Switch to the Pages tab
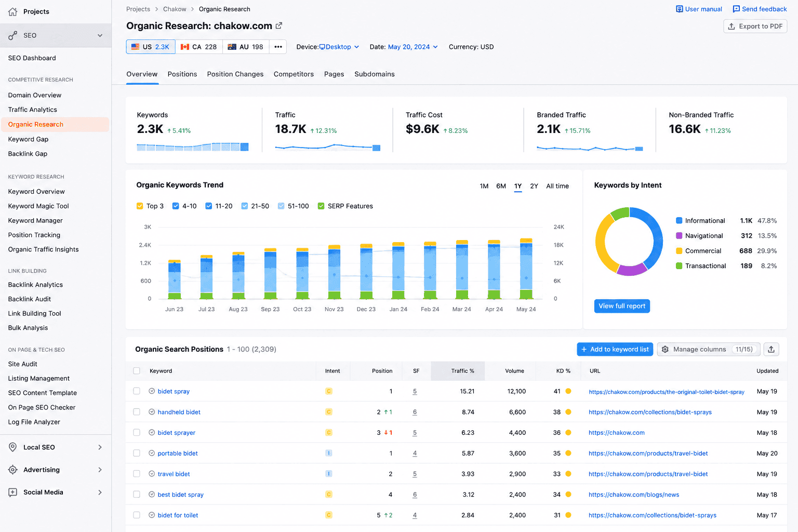Viewport: 798px width, 532px height. (334, 74)
